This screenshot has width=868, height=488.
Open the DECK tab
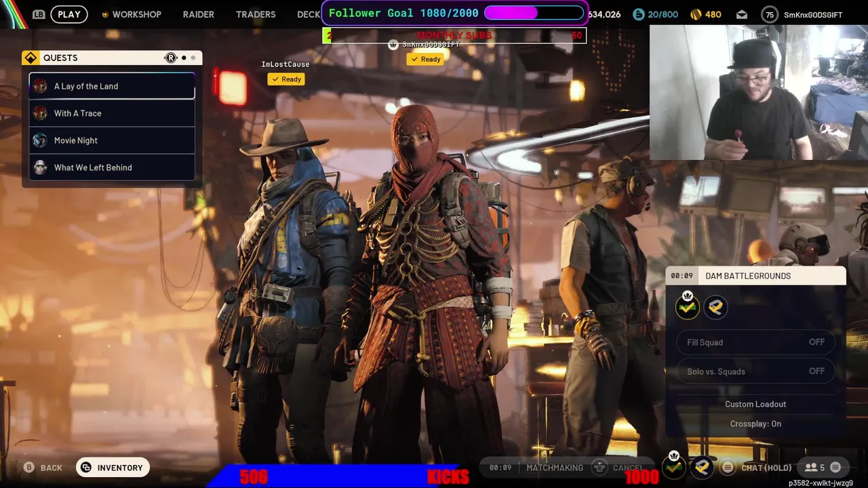309,14
